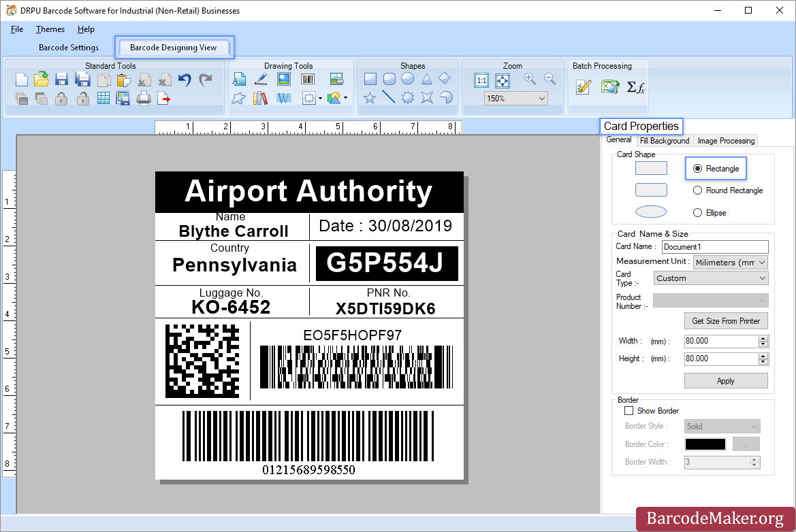Undo the last action
This screenshot has width=796, height=532.
pos(185,80)
